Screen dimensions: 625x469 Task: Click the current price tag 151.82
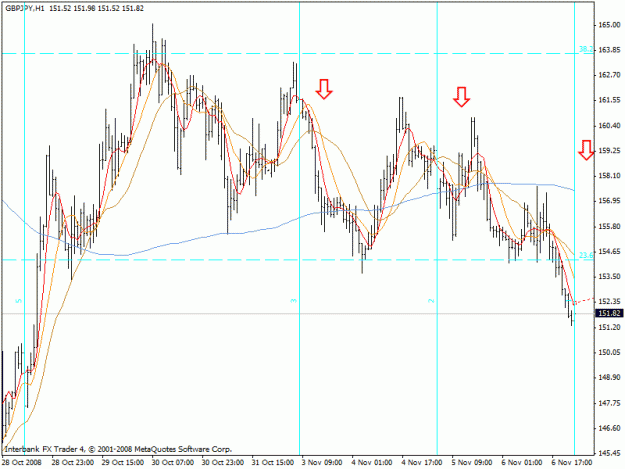609,313
